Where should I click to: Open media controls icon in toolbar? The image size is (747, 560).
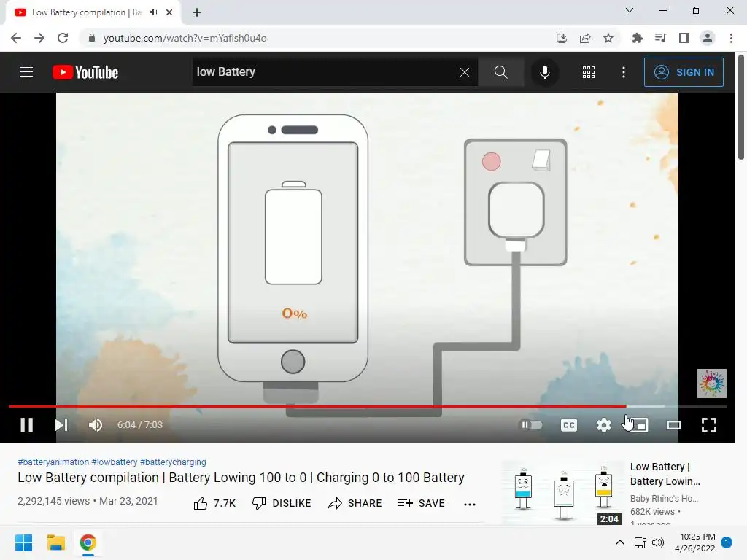click(x=661, y=38)
